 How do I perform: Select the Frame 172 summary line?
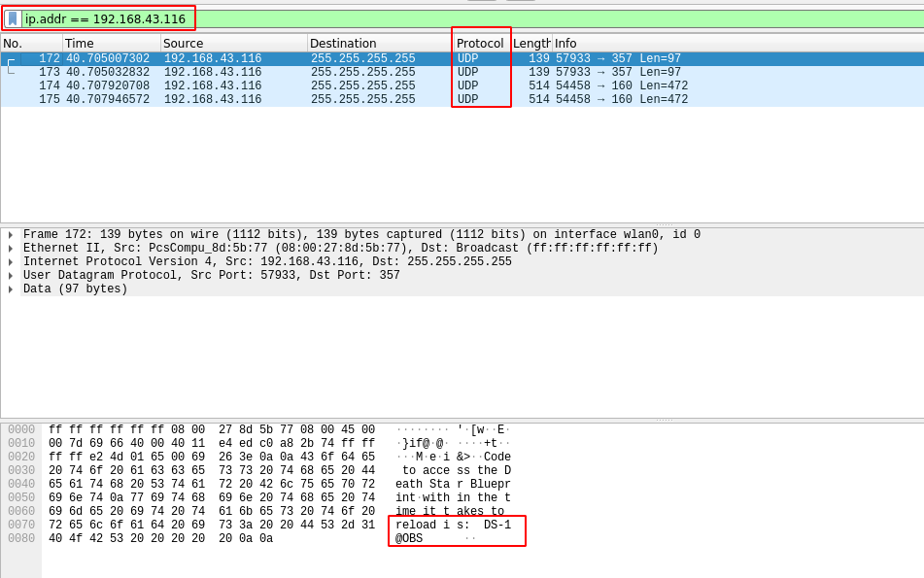[361, 234]
